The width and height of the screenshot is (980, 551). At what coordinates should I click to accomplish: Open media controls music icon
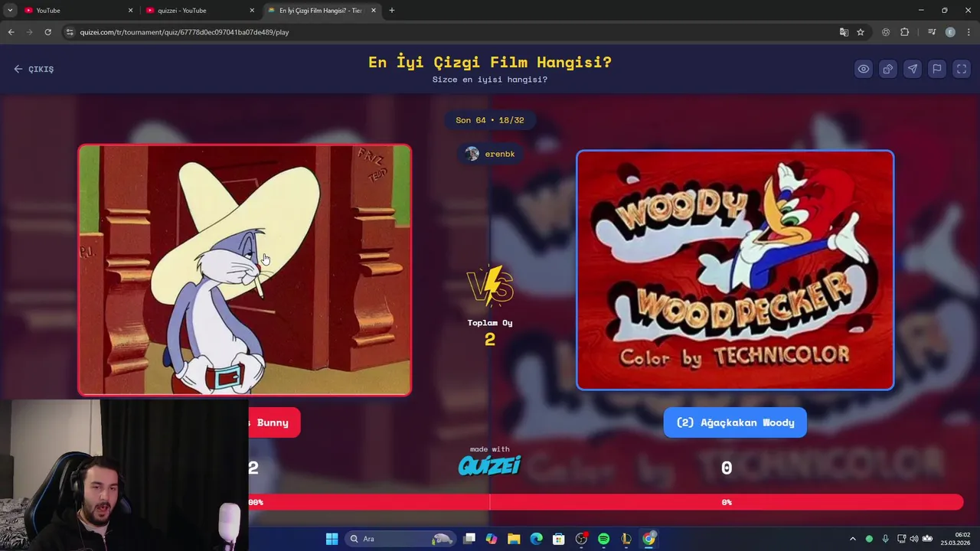coord(932,32)
